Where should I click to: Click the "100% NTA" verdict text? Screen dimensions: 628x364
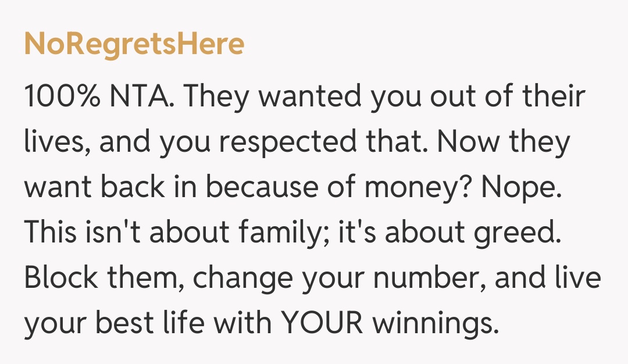(x=96, y=97)
